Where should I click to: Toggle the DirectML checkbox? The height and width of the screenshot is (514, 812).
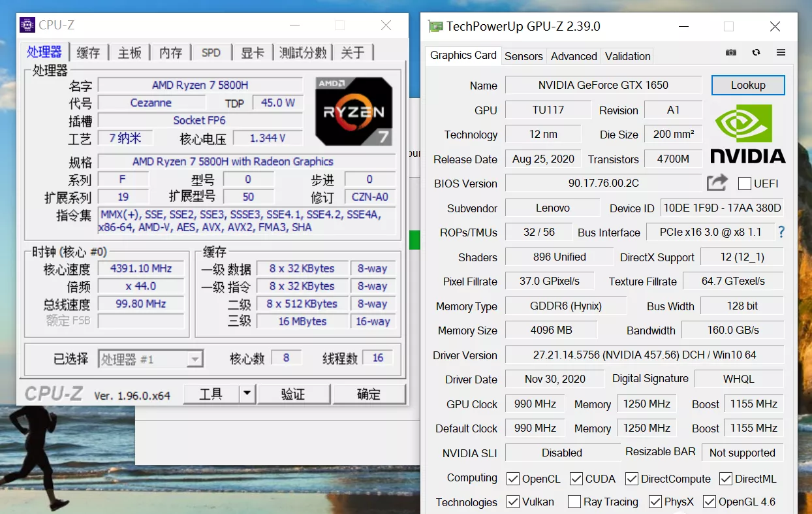(x=726, y=479)
